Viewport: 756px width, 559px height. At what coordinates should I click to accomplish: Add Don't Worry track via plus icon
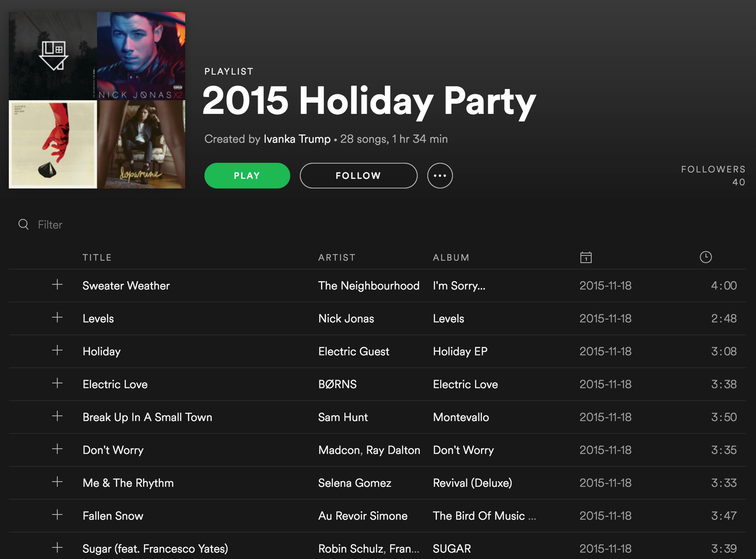[x=57, y=449]
